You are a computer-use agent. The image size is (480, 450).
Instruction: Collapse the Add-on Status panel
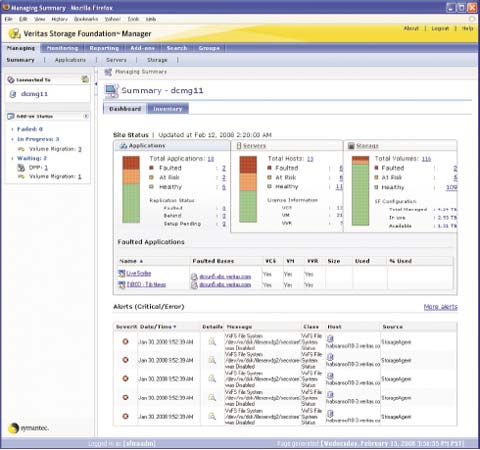86,116
